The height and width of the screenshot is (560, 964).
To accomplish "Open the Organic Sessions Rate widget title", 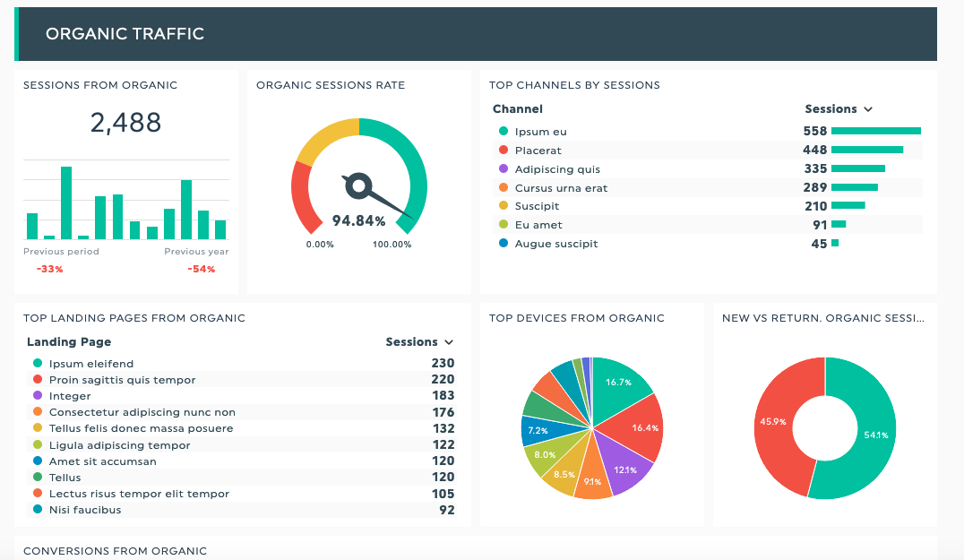I will coord(331,85).
